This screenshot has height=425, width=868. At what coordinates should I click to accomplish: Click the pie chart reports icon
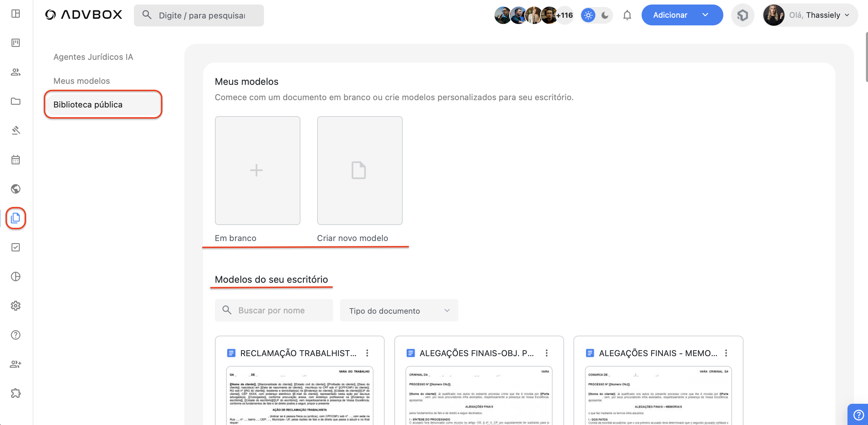16,276
